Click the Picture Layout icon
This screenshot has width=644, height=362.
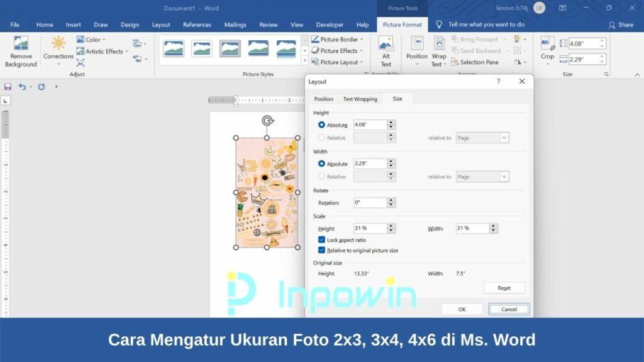tap(315, 62)
